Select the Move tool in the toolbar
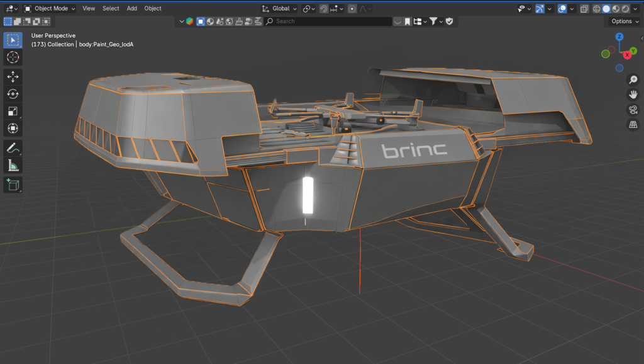This screenshot has height=364, width=644. click(13, 77)
